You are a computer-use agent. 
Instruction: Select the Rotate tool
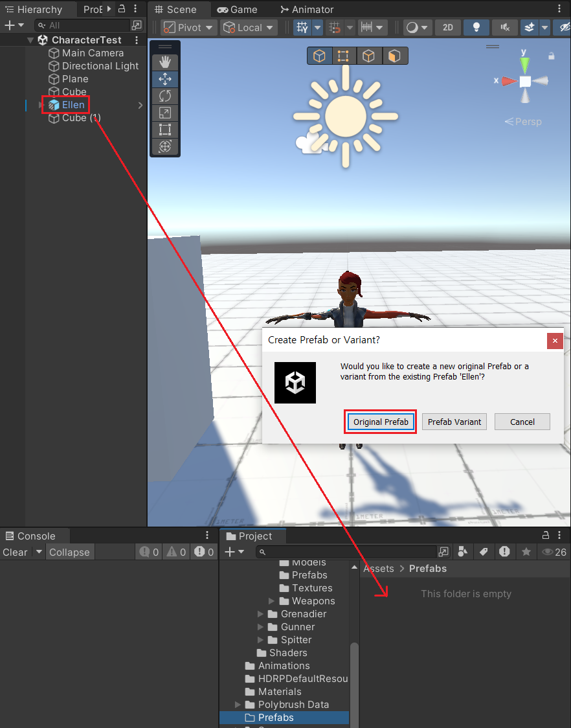pyautogui.click(x=165, y=96)
